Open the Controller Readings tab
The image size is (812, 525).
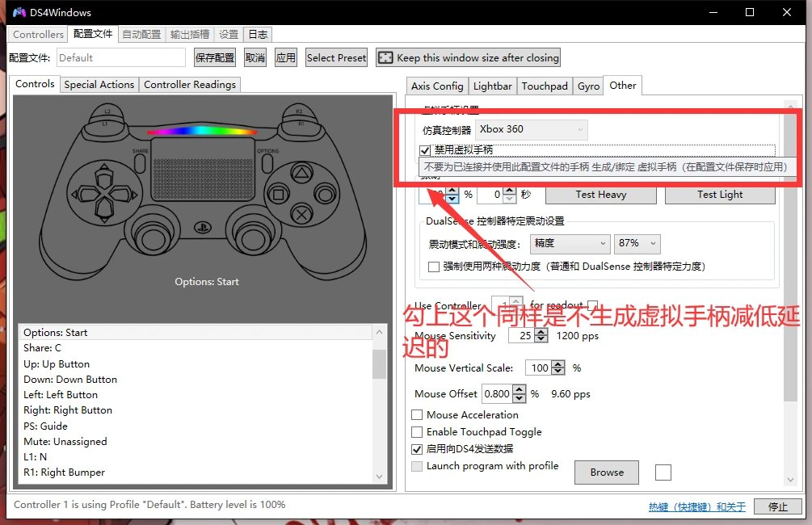coord(190,84)
